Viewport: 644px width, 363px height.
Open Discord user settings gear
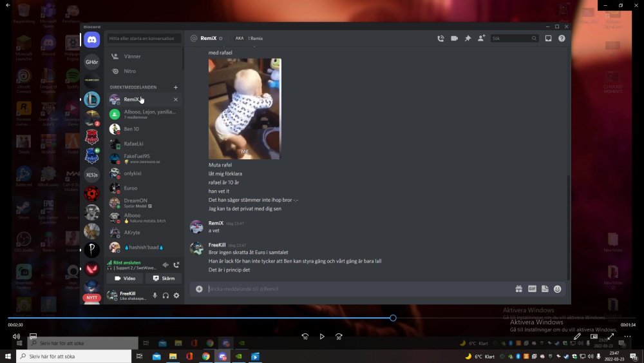pos(176,295)
